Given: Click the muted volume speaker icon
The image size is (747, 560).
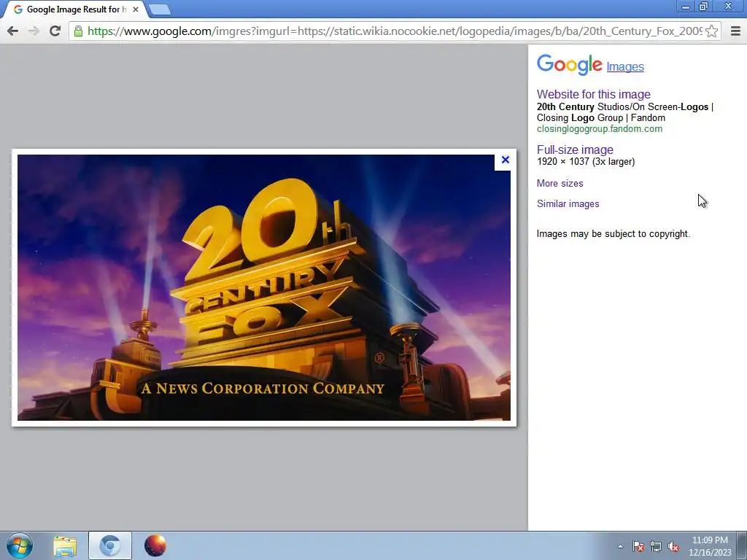Looking at the screenshot, I should point(673,547).
